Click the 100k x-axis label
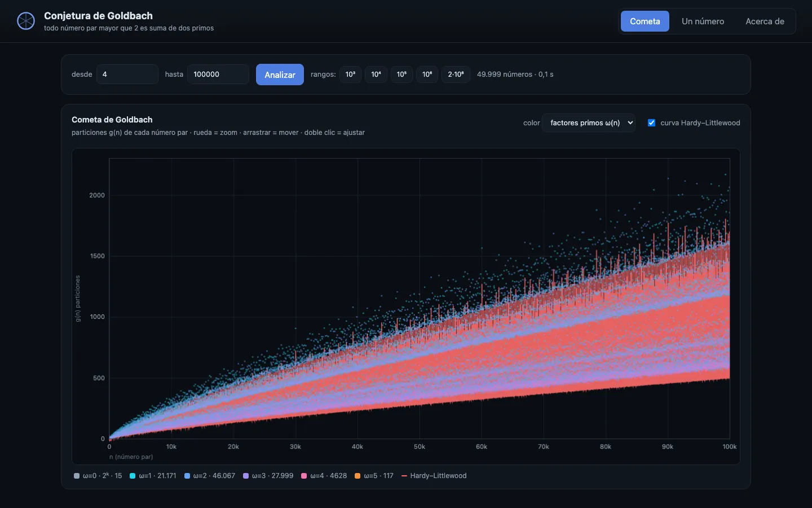The height and width of the screenshot is (508, 812). (x=729, y=446)
